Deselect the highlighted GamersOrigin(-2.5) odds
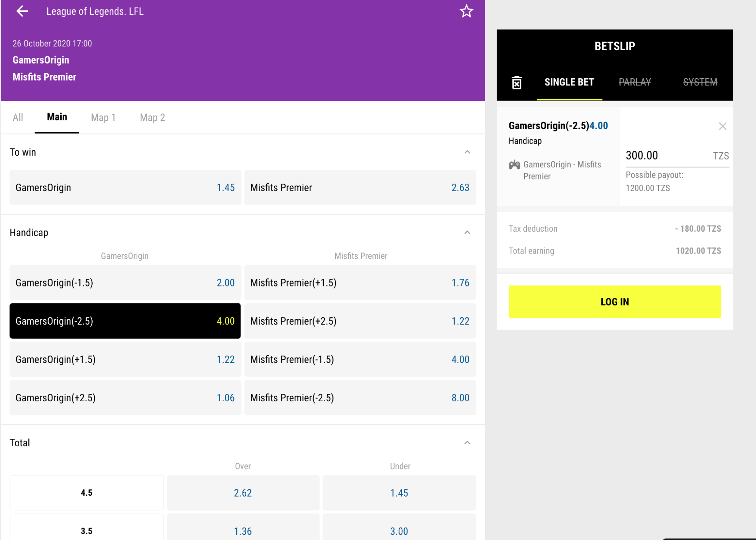Image resolution: width=756 pixels, height=540 pixels. (125, 321)
